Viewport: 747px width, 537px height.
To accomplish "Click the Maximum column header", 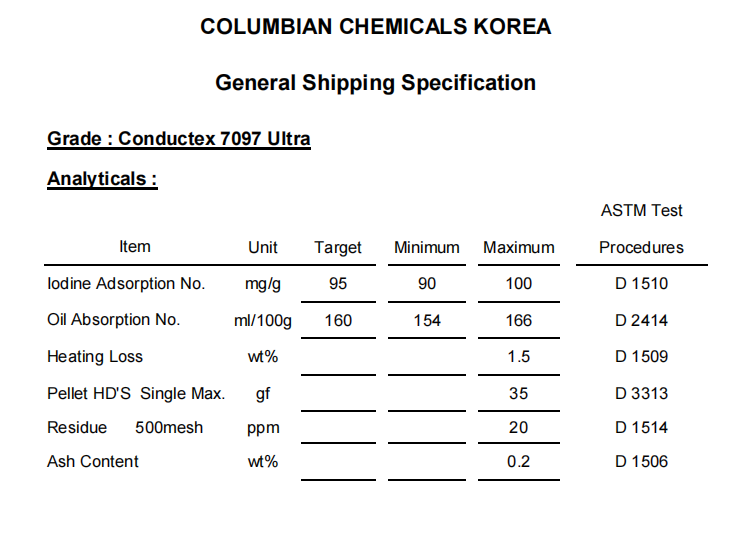I will (519, 248).
